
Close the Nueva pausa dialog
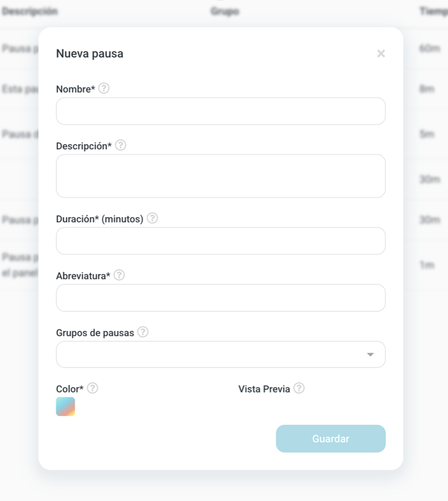coord(381,53)
